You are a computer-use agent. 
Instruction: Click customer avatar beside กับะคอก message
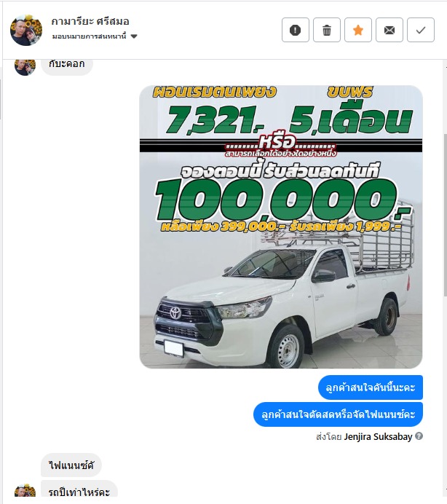point(25,67)
